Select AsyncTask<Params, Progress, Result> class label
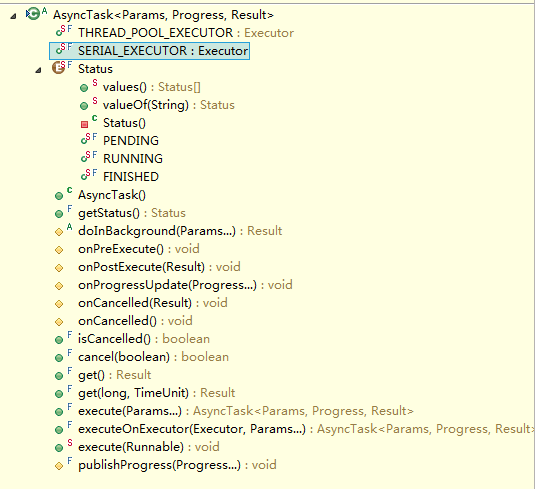Image resolution: width=535 pixels, height=489 pixels. (163, 15)
